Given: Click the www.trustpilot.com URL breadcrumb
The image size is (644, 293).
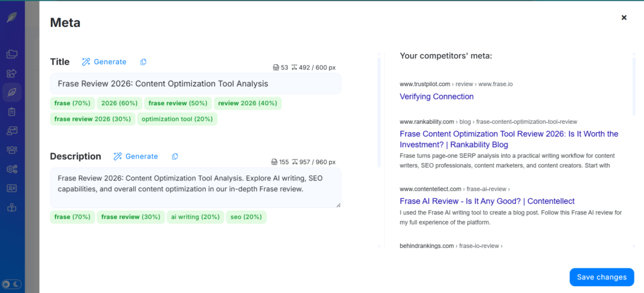Looking at the screenshot, I should 456,84.
